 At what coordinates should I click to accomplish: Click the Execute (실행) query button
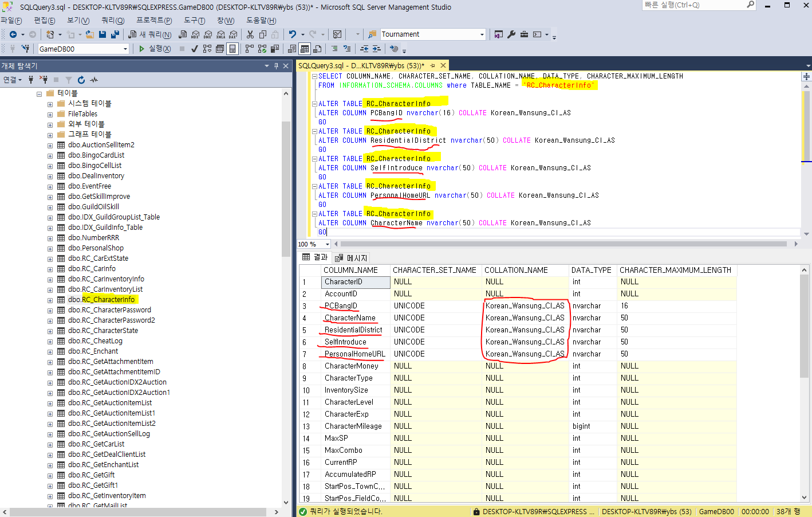click(x=155, y=49)
